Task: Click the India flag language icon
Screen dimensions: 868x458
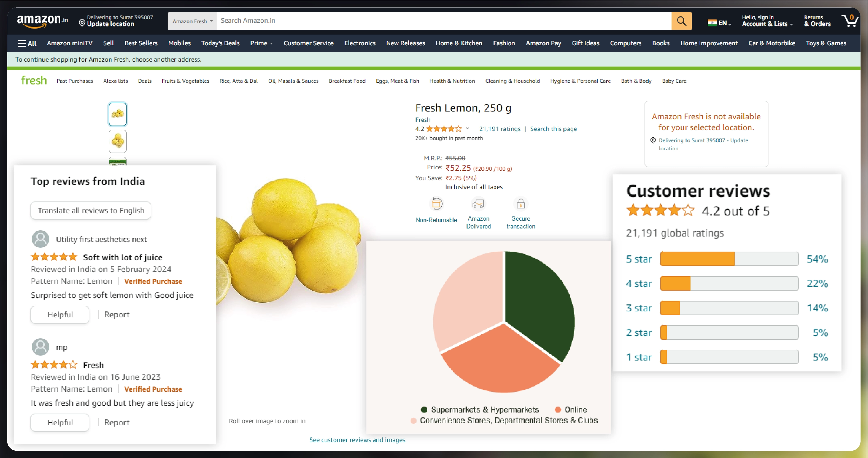Action: click(x=712, y=23)
